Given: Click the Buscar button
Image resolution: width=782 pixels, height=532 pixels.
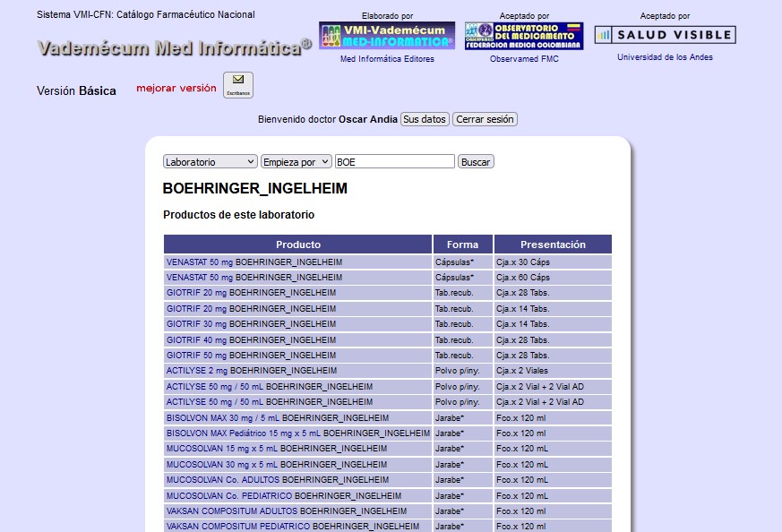Looking at the screenshot, I should click(476, 161).
